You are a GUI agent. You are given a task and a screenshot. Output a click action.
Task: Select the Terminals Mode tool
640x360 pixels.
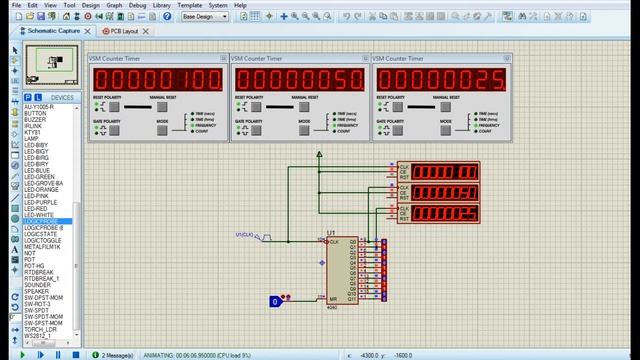[x=15, y=123]
